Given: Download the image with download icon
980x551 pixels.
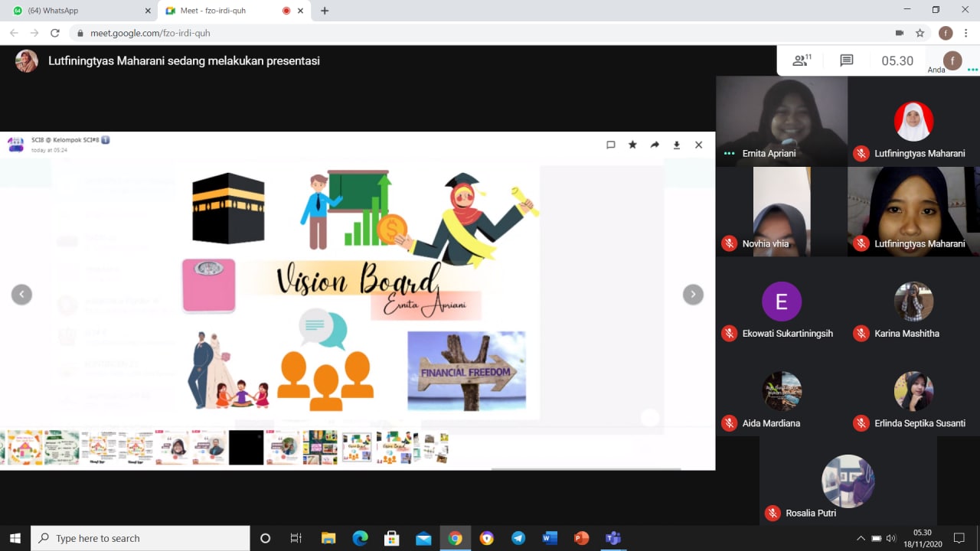Looking at the screenshot, I should (x=677, y=145).
